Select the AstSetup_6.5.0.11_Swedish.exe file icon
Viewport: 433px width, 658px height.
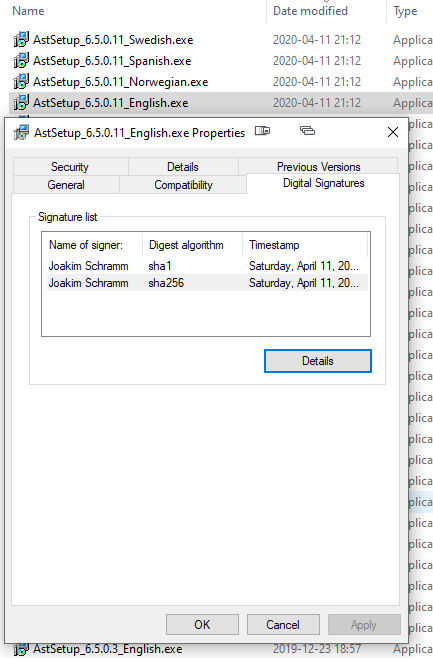pos(21,39)
